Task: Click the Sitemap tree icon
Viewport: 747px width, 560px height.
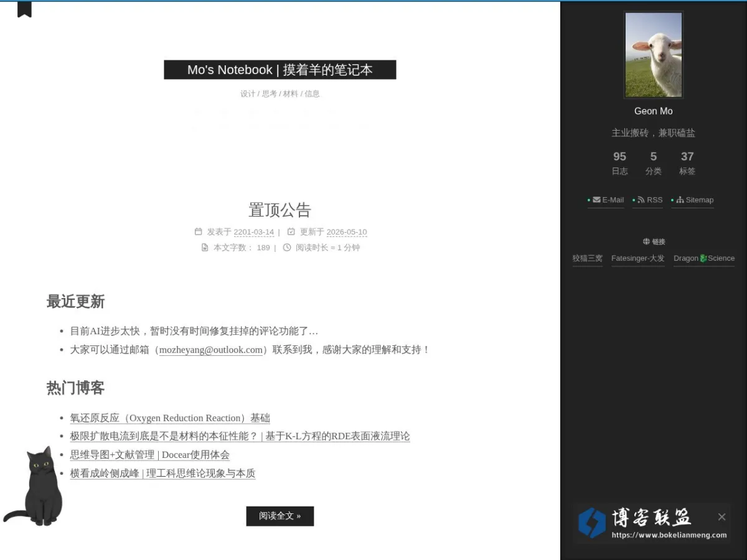Action: pyautogui.click(x=680, y=200)
